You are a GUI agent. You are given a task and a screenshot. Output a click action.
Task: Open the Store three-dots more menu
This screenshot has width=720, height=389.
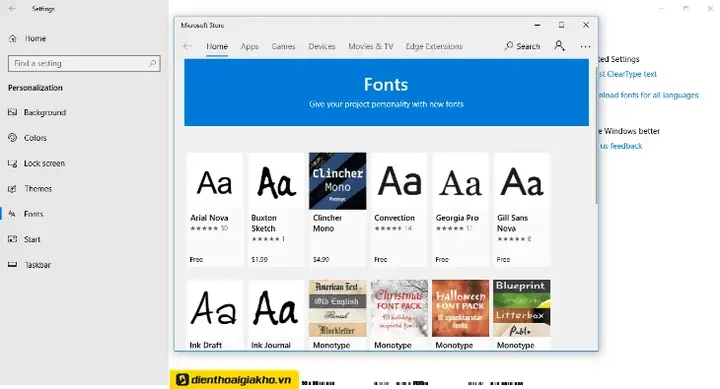pos(585,46)
